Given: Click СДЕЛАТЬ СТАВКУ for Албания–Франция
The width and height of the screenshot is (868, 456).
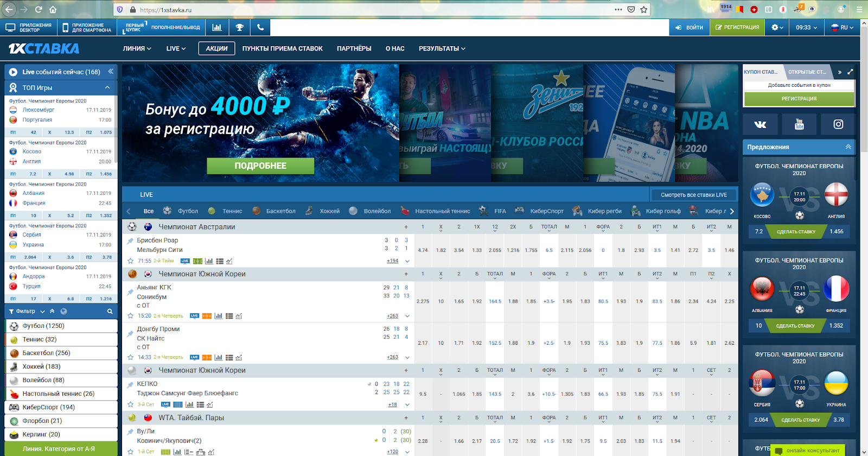Looking at the screenshot, I should 795,326.
